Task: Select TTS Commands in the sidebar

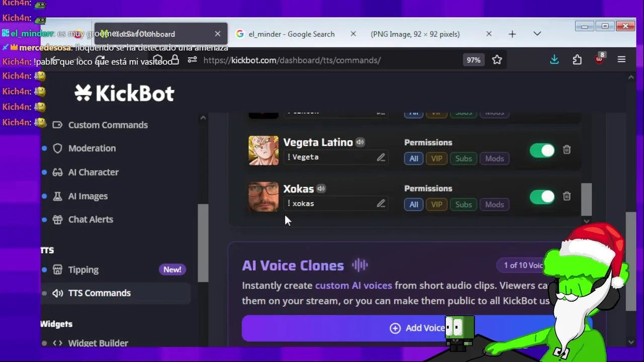Action: (x=100, y=293)
